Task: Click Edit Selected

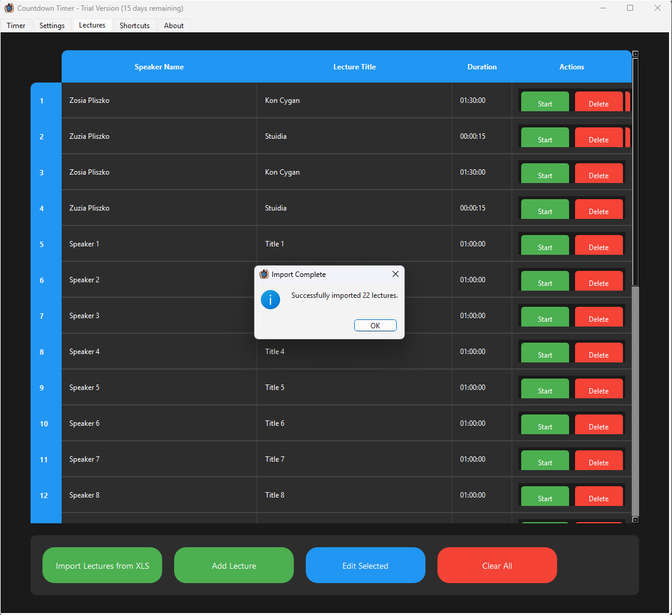Action: 365,565
